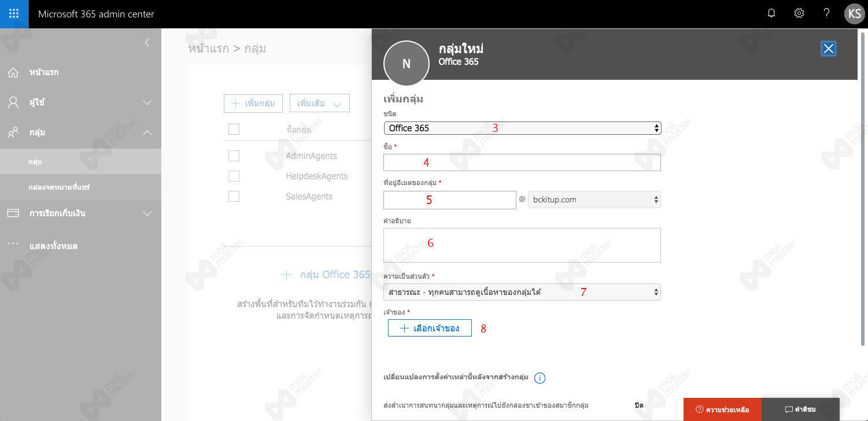Click into the description text area
Screen dimensions: 868x421
pyautogui.click(x=522, y=245)
